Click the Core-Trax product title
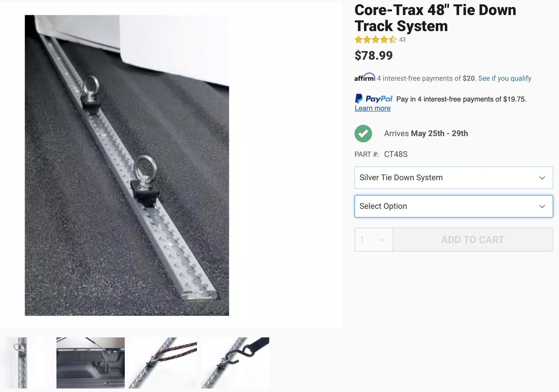Viewport: 559px width, 392px height. tap(435, 18)
